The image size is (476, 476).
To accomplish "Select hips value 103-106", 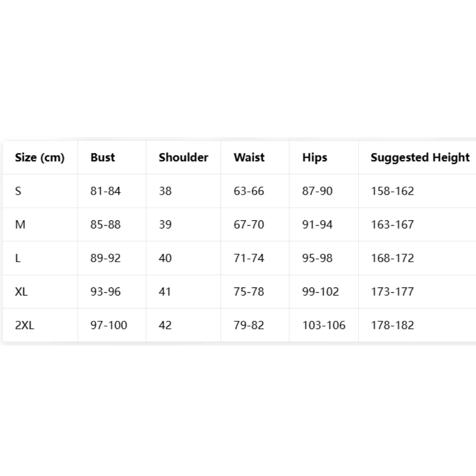I will [324, 325].
